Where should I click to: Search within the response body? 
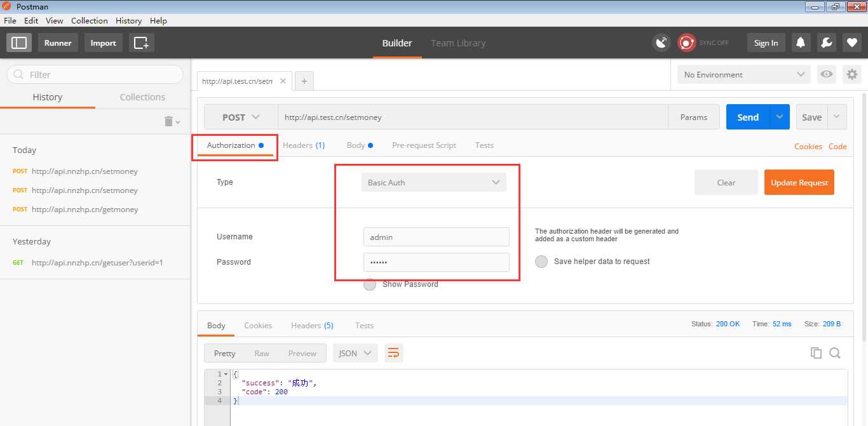click(835, 353)
